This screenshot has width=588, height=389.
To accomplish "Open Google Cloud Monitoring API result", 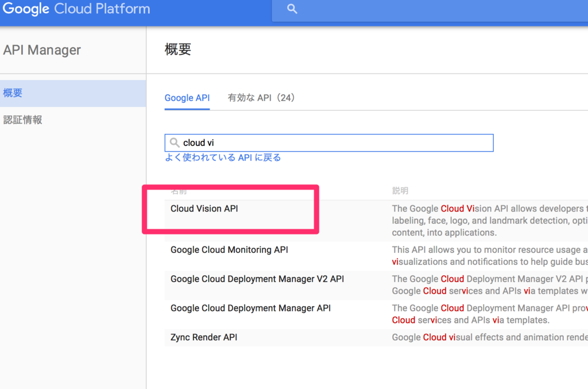I will click(229, 250).
